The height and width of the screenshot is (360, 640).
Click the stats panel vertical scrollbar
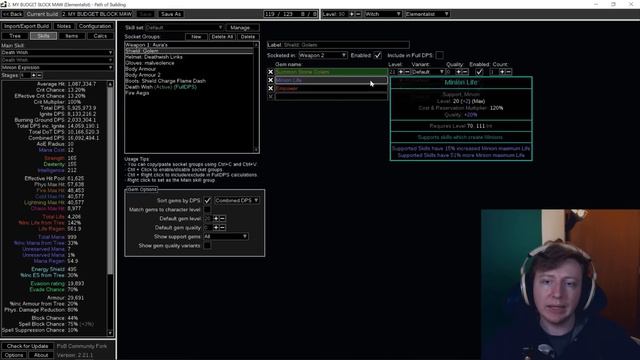(x=110, y=208)
